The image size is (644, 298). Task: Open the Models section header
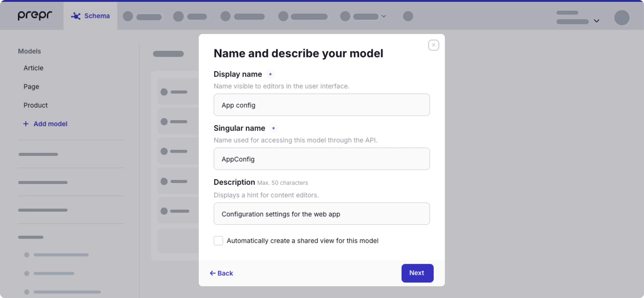pyautogui.click(x=29, y=51)
